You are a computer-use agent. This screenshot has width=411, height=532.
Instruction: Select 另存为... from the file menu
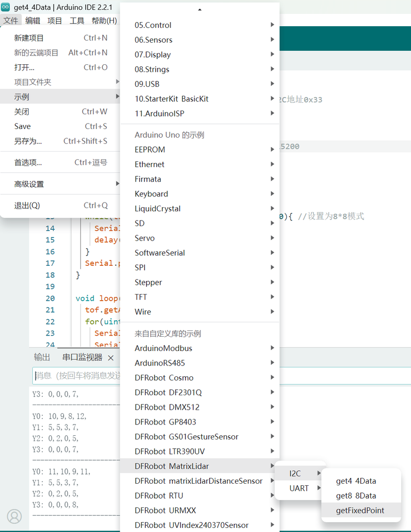click(x=28, y=141)
